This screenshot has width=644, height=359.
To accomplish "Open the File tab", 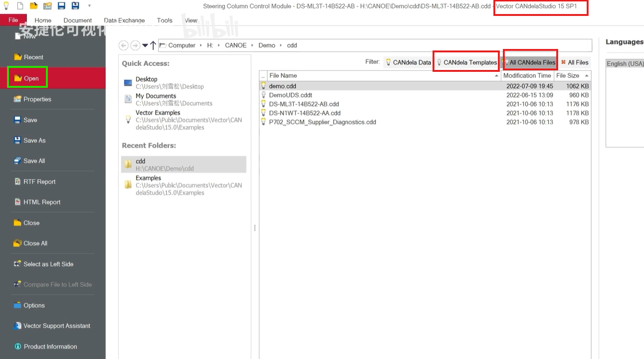I will pyautogui.click(x=13, y=20).
